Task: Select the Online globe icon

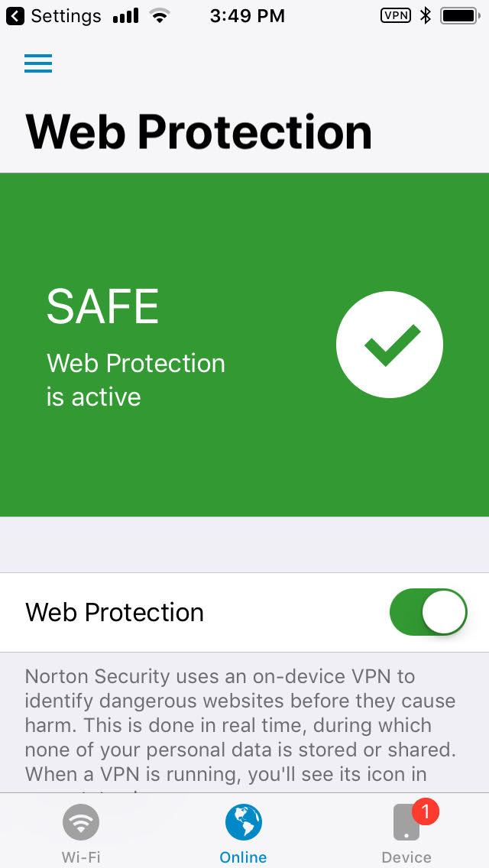Action: 244,823
